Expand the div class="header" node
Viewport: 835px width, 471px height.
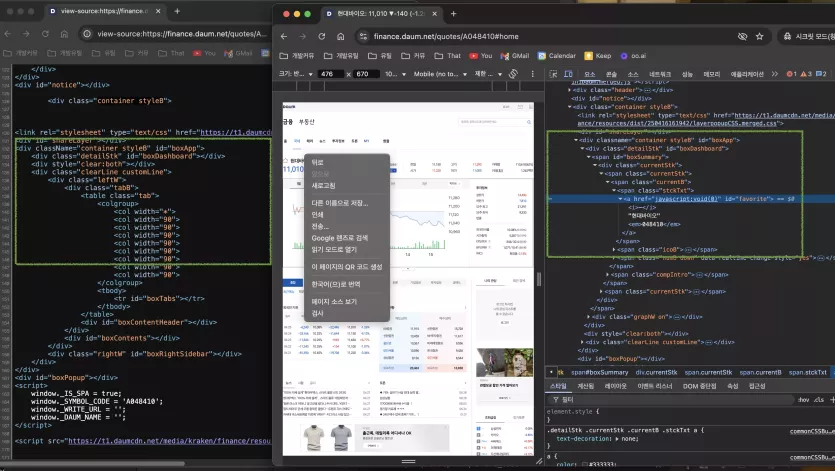click(569, 90)
